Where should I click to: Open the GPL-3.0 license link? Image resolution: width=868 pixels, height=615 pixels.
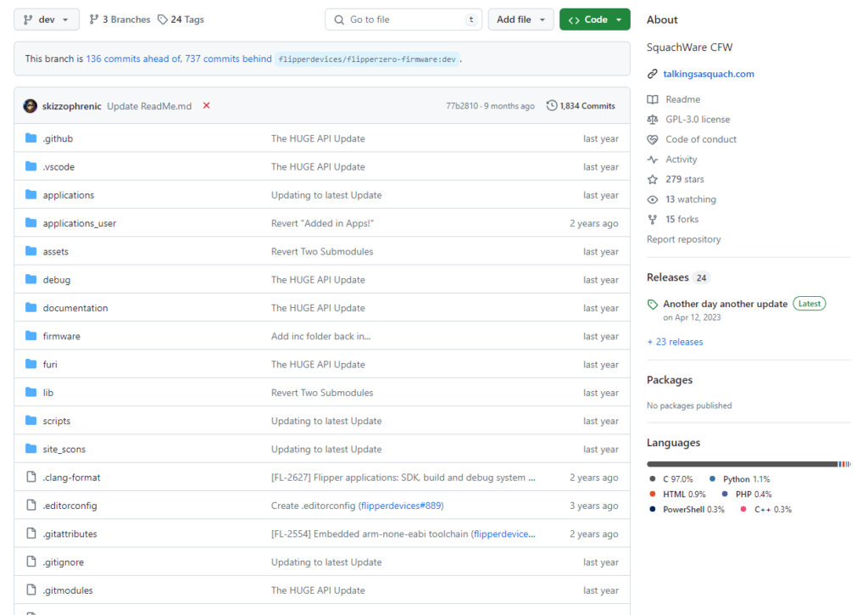coord(698,119)
